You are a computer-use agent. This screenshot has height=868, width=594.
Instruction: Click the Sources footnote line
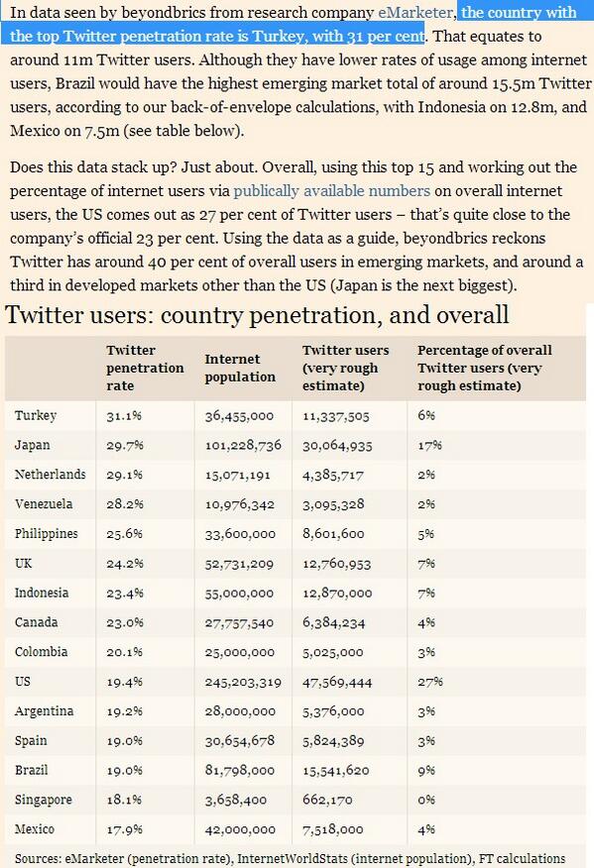click(x=290, y=859)
